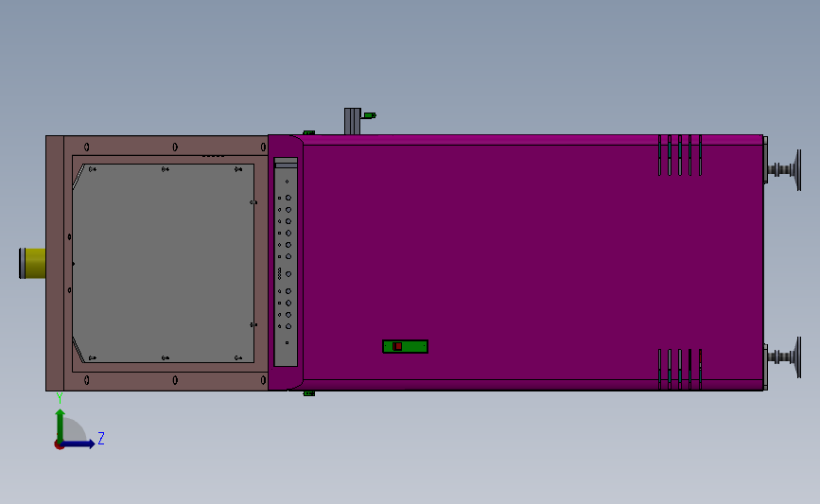Click the blue Z axis arrow of the triad
Viewport: 820px width, 504px height.
(x=79, y=444)
